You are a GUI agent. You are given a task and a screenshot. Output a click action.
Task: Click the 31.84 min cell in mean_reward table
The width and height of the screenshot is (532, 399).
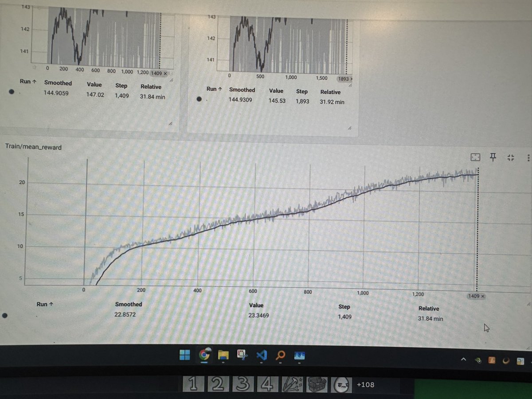(x=430, y=318)
